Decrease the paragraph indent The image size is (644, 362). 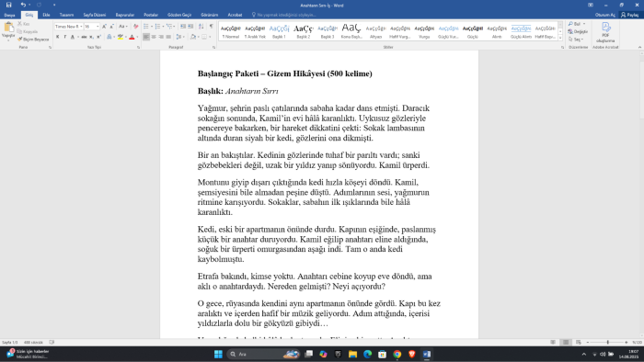coord(183,27)
